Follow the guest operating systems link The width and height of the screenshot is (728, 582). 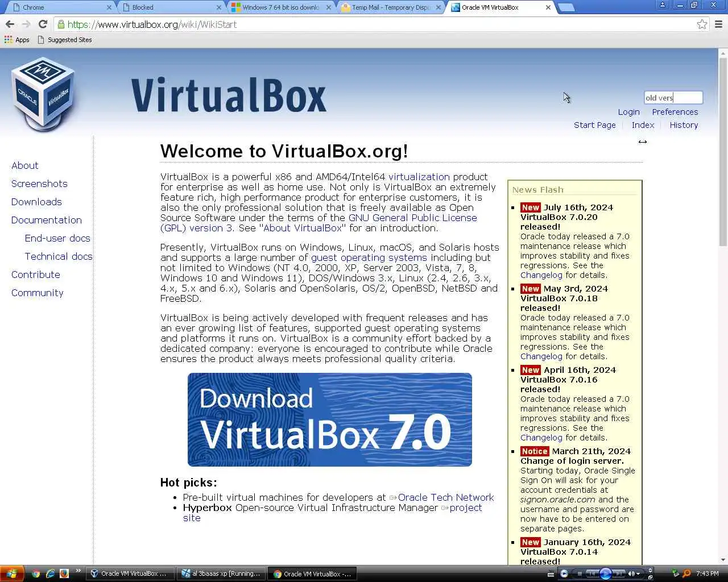pos(369,257)
